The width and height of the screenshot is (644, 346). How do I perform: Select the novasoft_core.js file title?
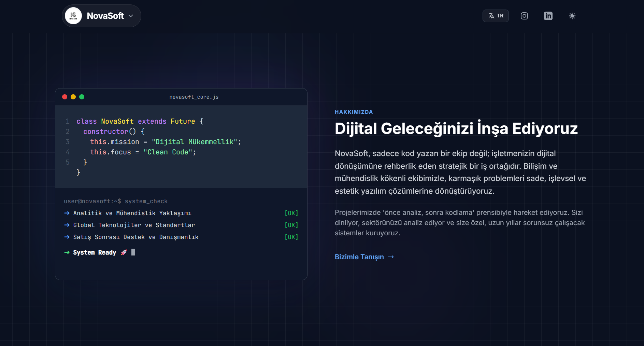194,97
